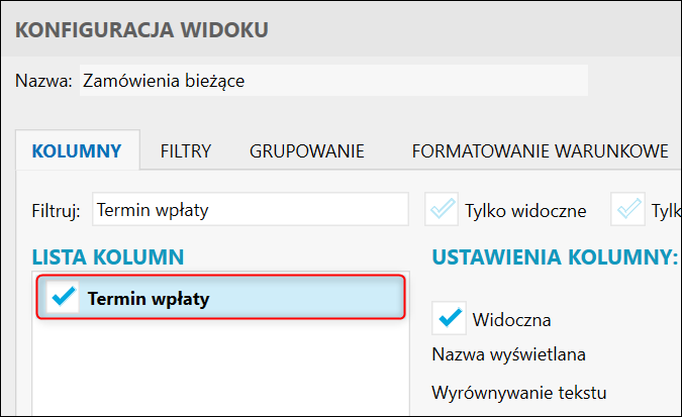The width and height of the screenshot is (682, 417).
Task: Focus the Filtruj search field
Action: pyautogui.click(x=250, y=210)
